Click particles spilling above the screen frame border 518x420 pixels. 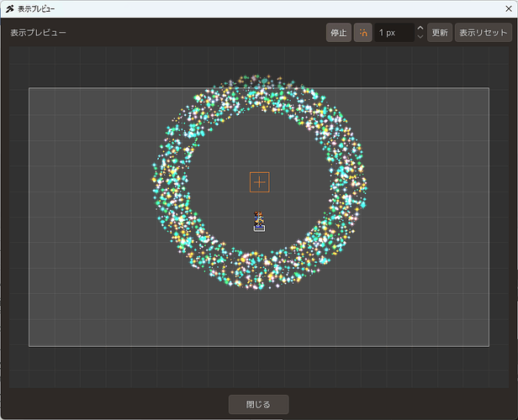(x=261, y=81)
